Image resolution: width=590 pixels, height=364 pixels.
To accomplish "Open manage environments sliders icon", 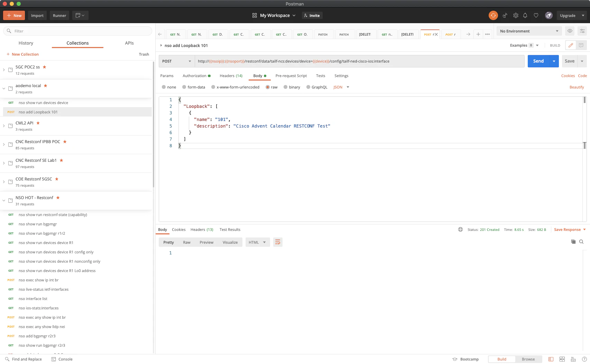I will (582, 31).
